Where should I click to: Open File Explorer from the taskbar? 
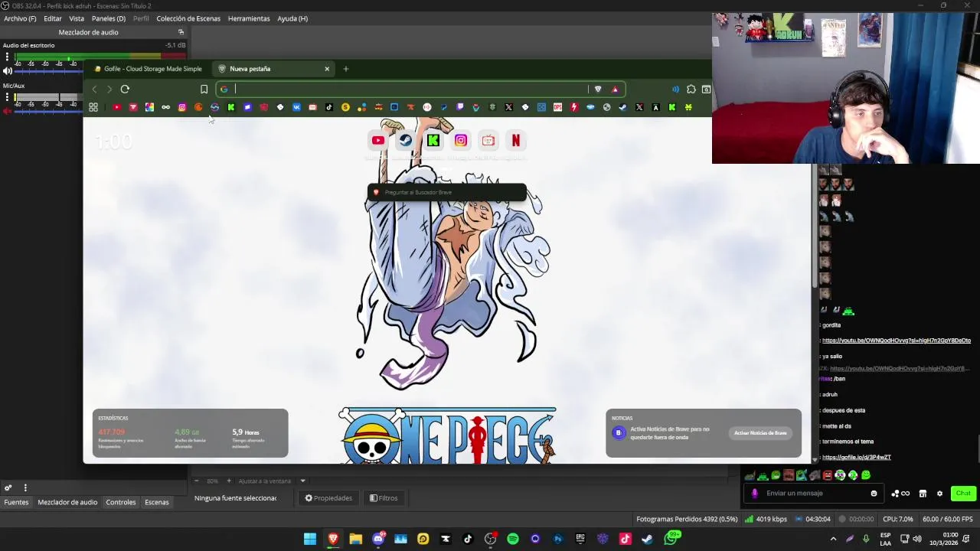(x=355, y=539)
